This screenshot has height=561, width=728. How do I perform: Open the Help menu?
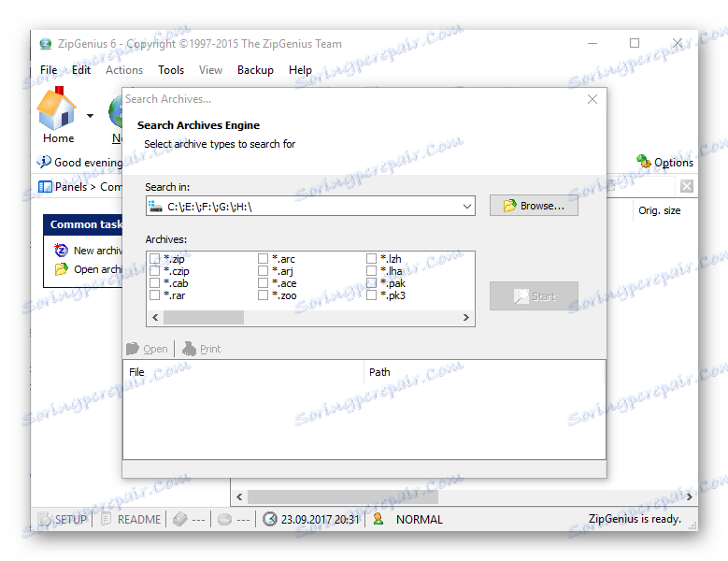point(300,70)
